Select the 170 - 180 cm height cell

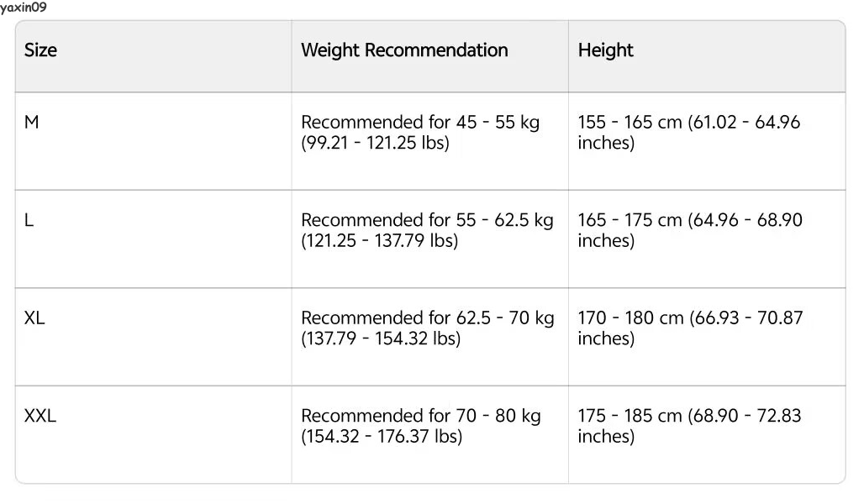coord(689,328)
